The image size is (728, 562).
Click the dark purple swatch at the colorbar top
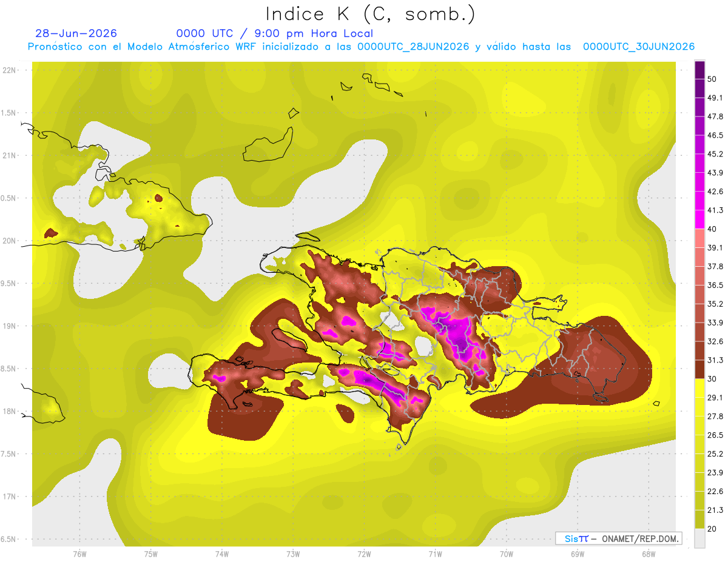(x=699, y=70)
